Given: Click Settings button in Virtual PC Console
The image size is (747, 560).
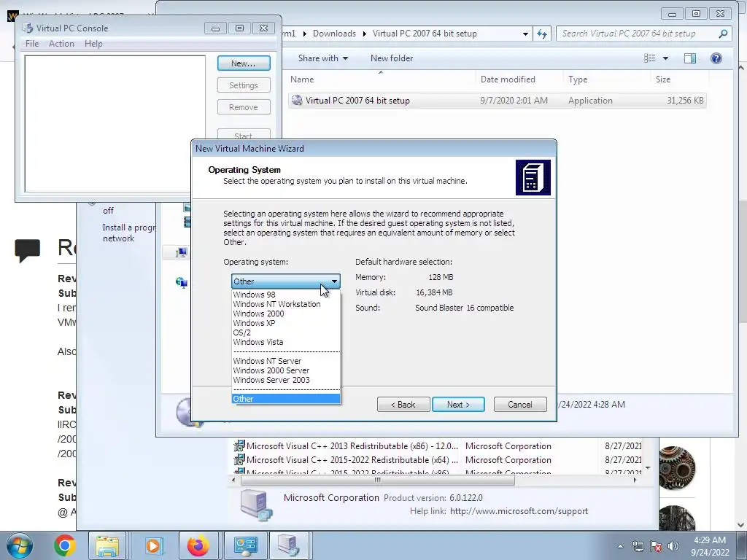Looking at the screenshot, I should click(x=244, y=85).
